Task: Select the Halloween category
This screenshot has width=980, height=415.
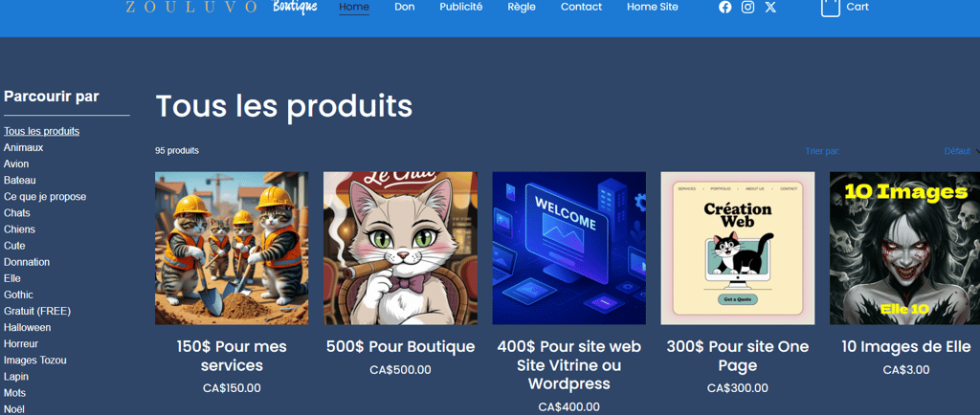Action: [28, 327]
